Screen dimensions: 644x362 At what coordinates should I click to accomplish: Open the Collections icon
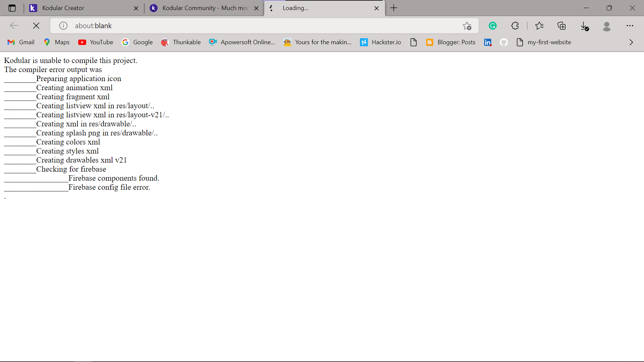click(562, 25)
